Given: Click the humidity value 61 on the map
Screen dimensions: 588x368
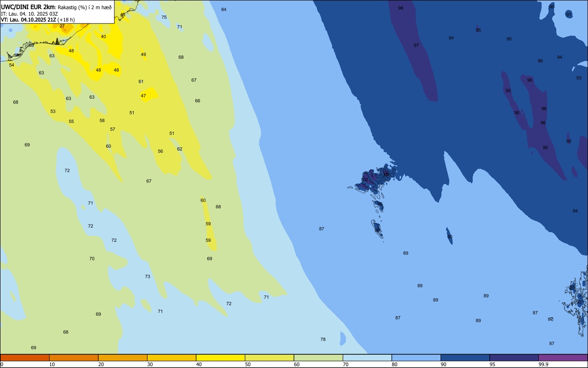Looking at the screenshot, I should (x=141, y=81).
